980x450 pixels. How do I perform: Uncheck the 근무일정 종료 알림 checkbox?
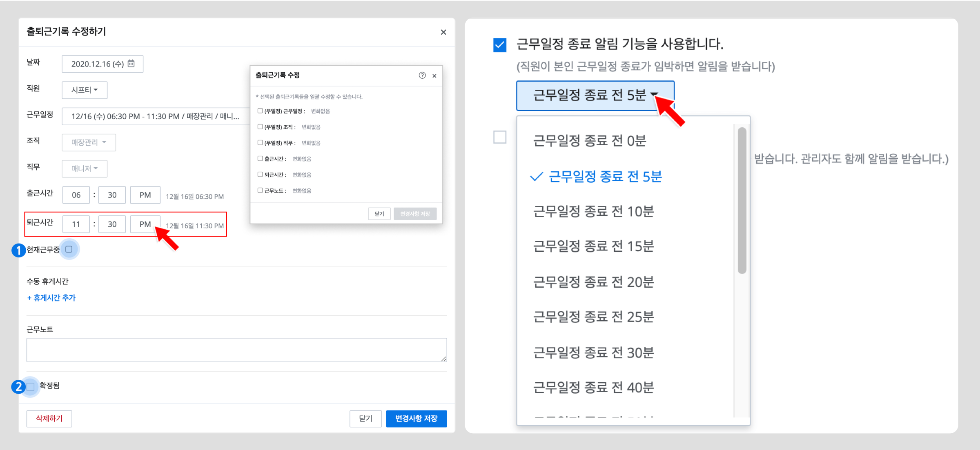[500, 44]
